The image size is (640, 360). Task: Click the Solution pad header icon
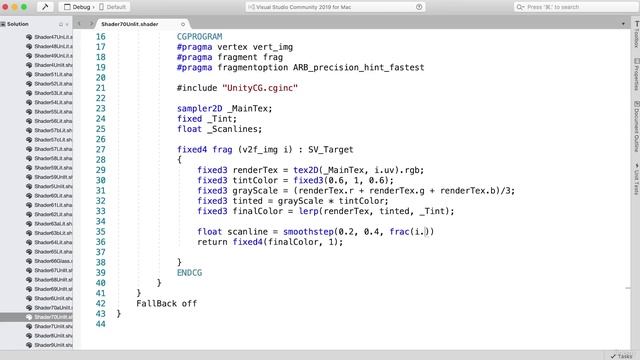[3, 24]
